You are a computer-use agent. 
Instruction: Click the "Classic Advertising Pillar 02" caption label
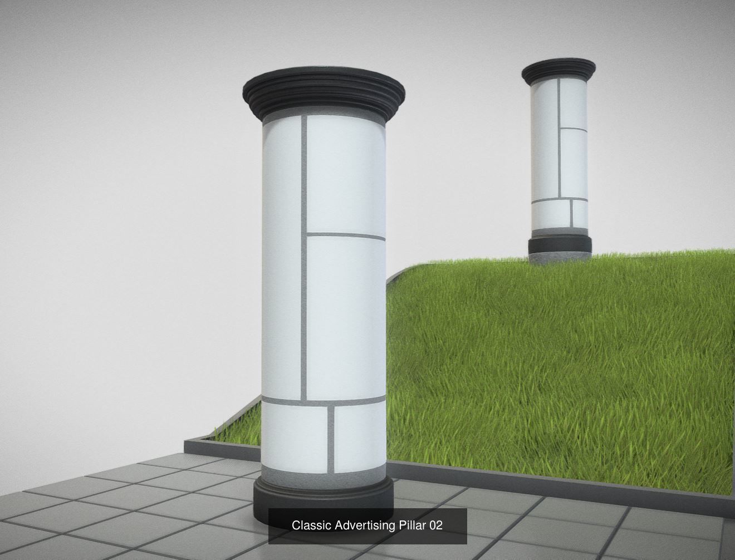click(367, 525)
